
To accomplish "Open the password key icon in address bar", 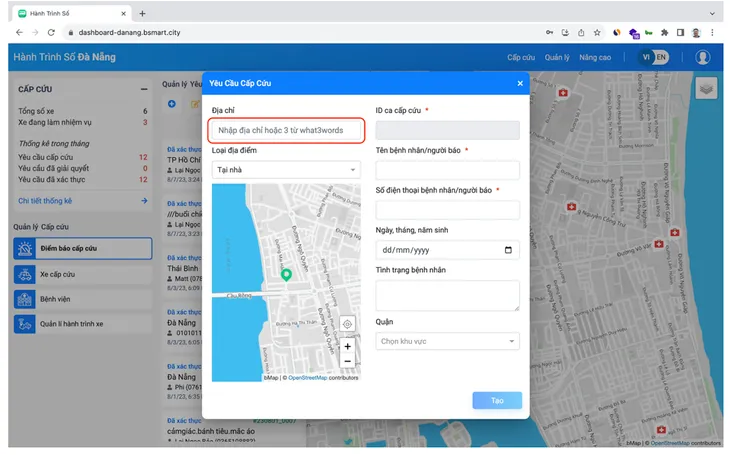I will (x=549, y=33).
